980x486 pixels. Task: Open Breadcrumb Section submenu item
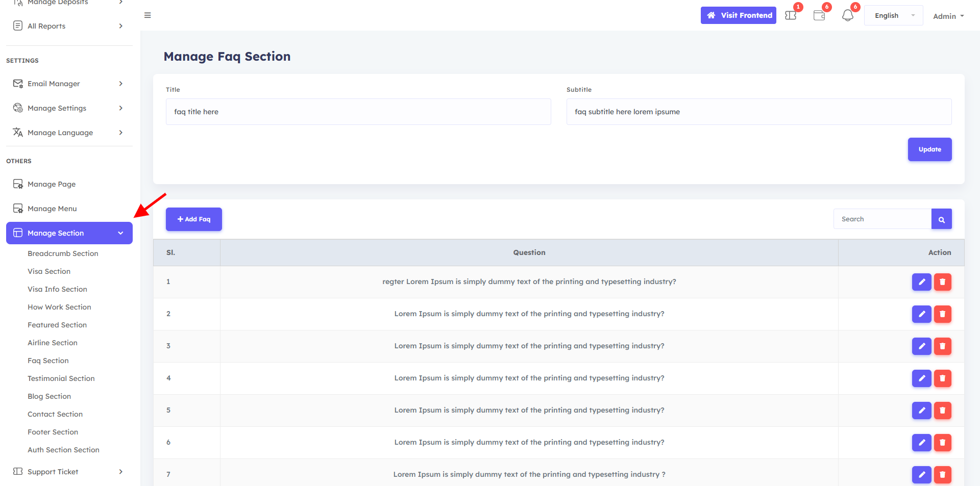click(x=63, y=253)
